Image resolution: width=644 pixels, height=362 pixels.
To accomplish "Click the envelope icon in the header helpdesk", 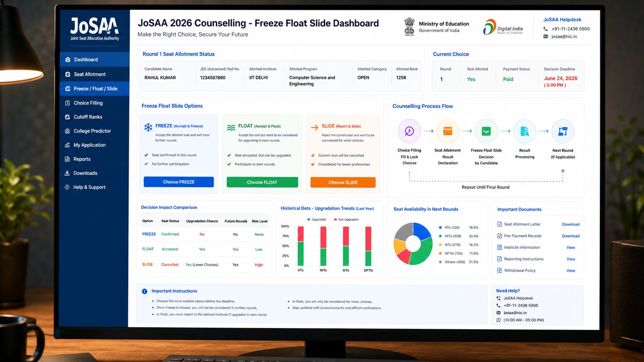I will pos(546,37).
